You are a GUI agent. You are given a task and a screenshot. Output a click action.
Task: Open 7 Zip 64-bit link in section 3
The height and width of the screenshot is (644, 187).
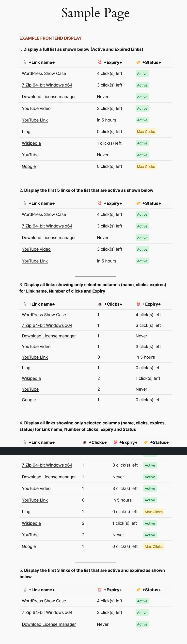tap(47, 325)
